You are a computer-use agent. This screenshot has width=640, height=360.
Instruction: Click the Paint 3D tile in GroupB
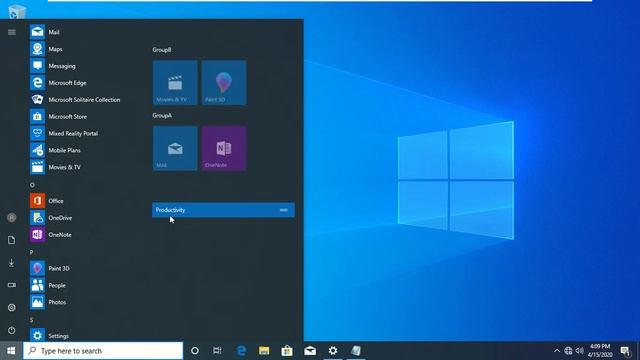(x=224, y=82)
